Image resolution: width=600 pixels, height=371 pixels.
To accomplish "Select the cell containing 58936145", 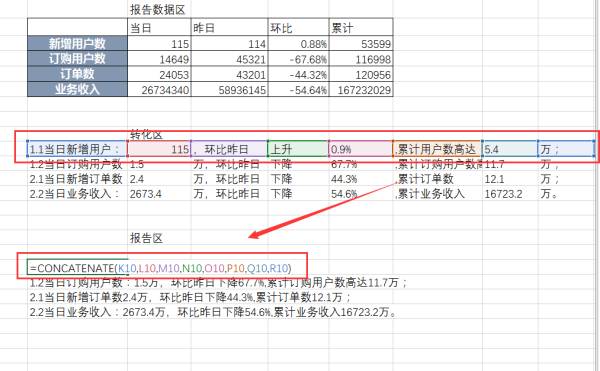I will click(x=229, y=90).
